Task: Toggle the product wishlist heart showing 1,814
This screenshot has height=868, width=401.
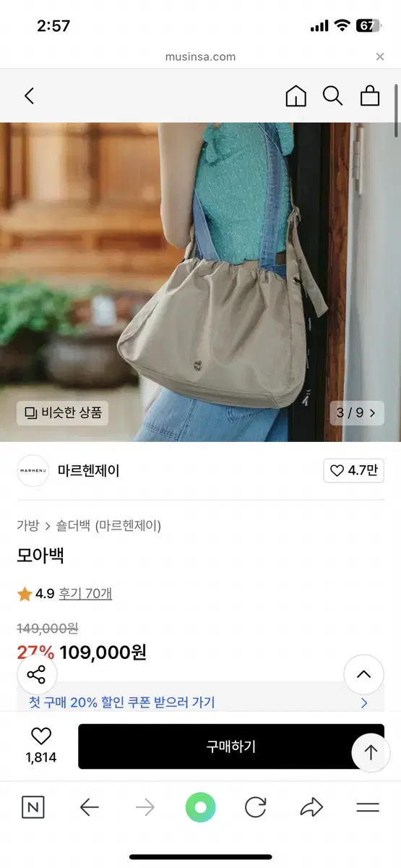Action: pos(41,746)
